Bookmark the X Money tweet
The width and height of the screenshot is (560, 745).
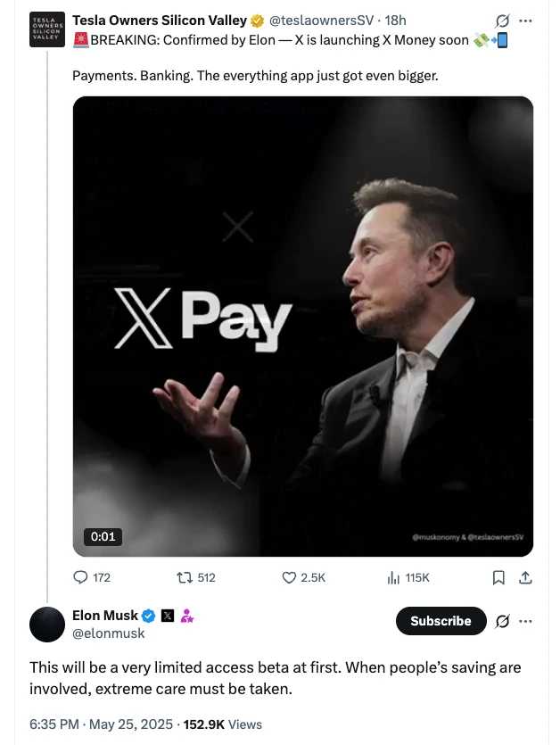(x=498, y=577)
